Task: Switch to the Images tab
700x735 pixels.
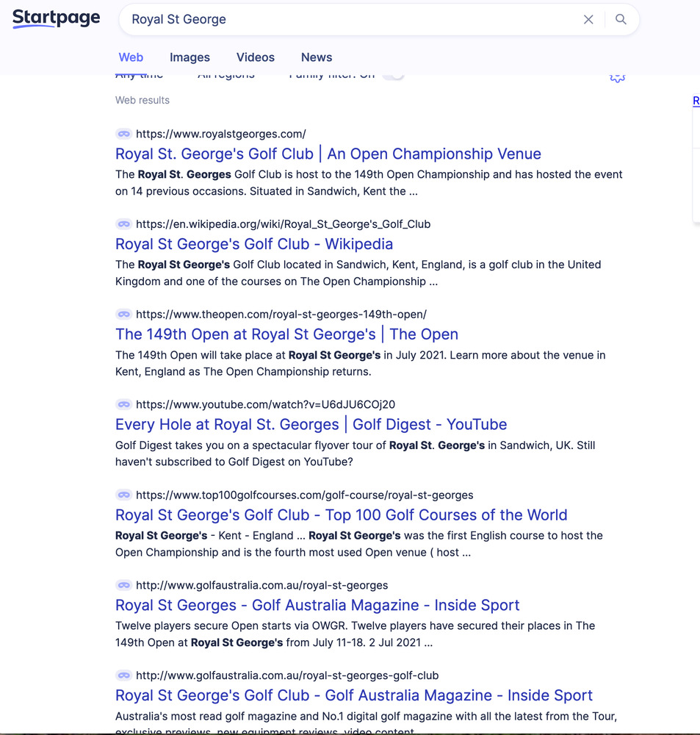Action: [190, 57]
